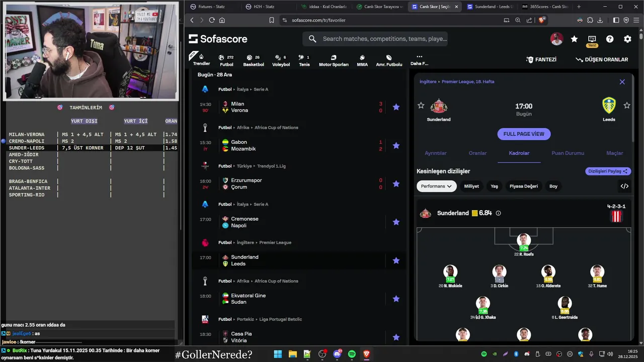Open the help question mark icon
The height and width of the screenshot is (362, 644).
(x=610, y=39)
